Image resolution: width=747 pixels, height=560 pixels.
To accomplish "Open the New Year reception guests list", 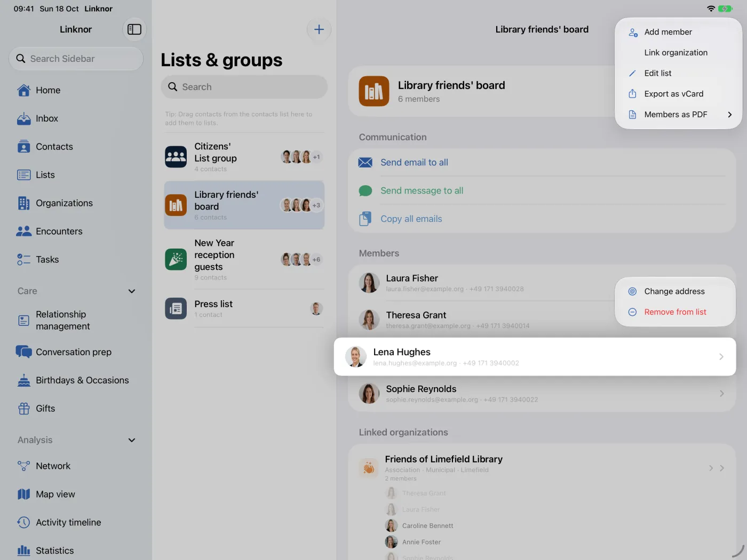I will pyautogui.click(x=244, y=260).
